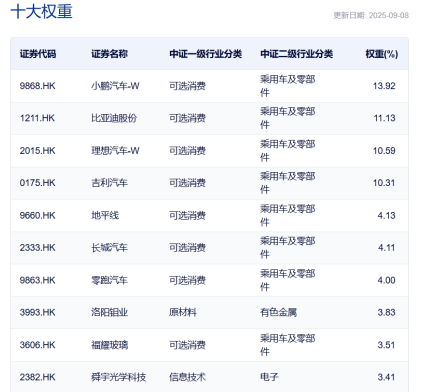Select the code 3606.HK
Screen dimensions: 434x392
(x=38, y=345)
